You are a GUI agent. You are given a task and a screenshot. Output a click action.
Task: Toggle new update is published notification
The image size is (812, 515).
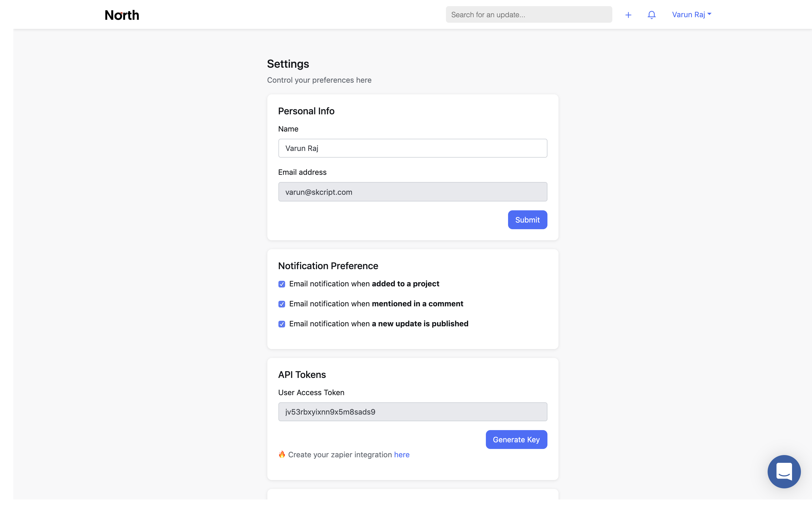pos(281,324)
